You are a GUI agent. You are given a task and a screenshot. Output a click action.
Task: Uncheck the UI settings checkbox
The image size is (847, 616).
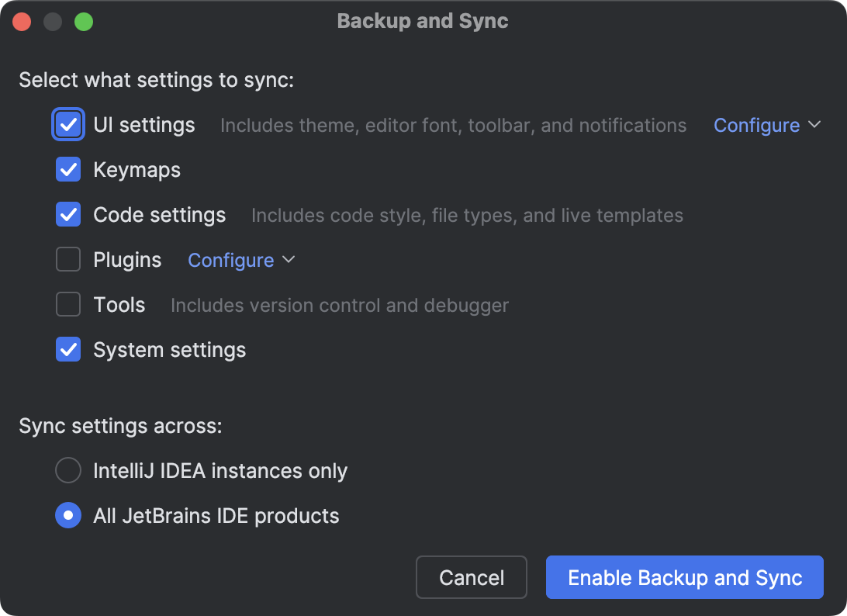[68, 124]
